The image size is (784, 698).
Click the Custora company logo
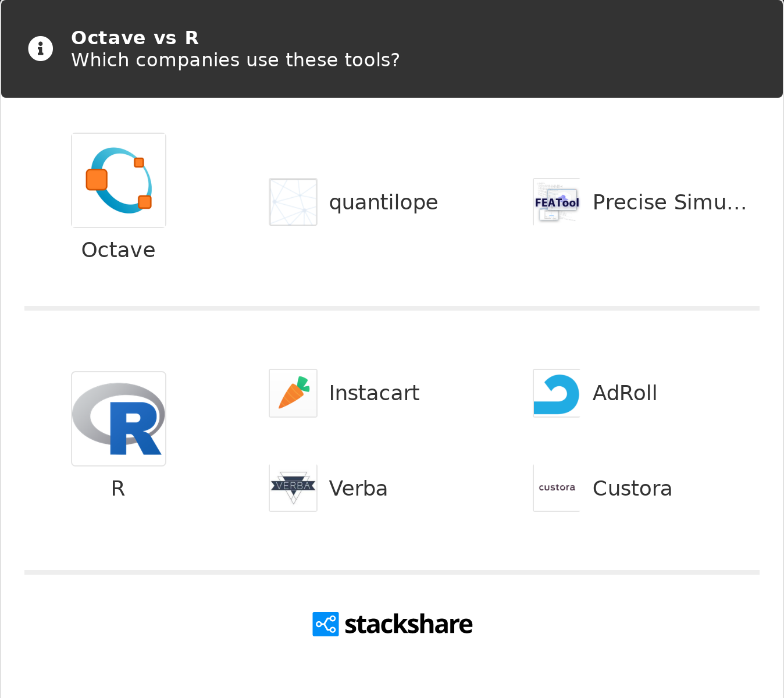point(556,488)
